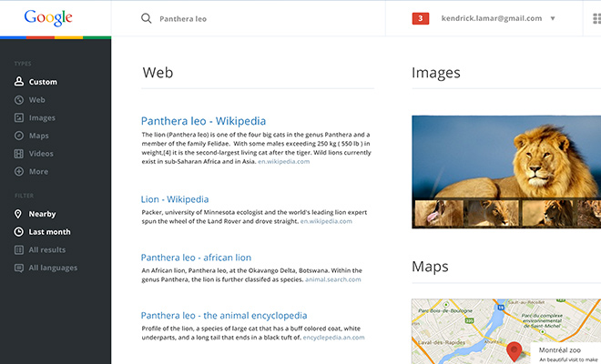
Task: Open the third small lion thumbnail
Action: click(547, 213)
